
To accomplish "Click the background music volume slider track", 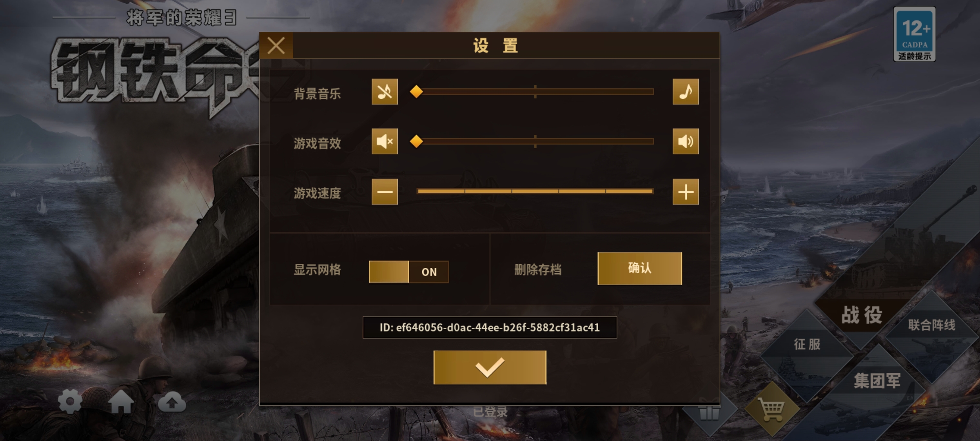I will 535,92.
